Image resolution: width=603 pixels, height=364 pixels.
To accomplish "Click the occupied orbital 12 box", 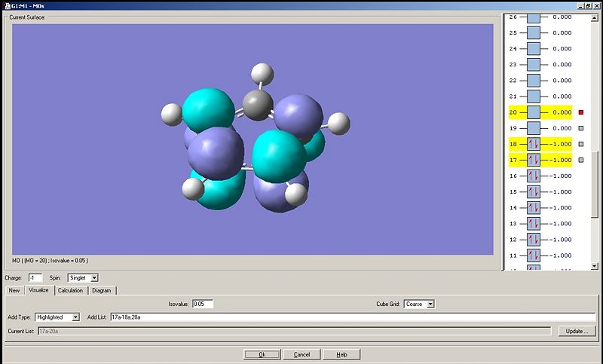I will click(534, 239).
